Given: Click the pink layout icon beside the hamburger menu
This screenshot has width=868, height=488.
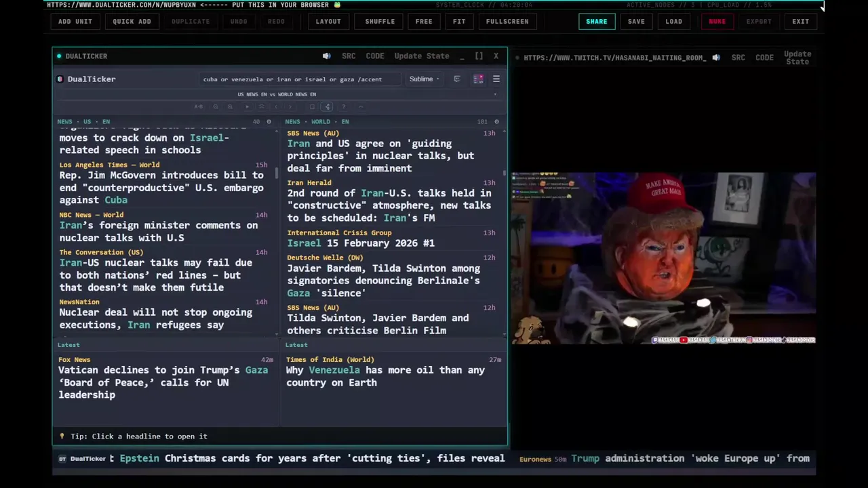Looking at the screenshot, I should tap(478, 79).
